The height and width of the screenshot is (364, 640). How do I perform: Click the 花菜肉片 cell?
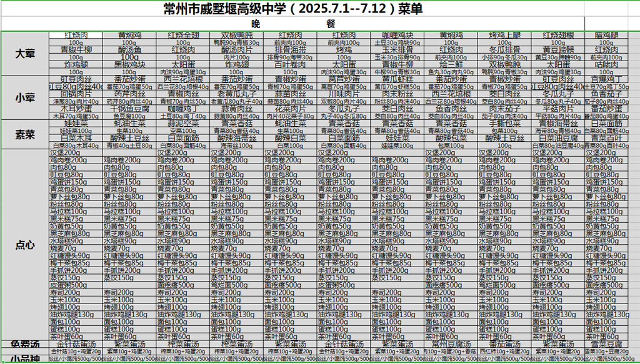coord(290,109)
